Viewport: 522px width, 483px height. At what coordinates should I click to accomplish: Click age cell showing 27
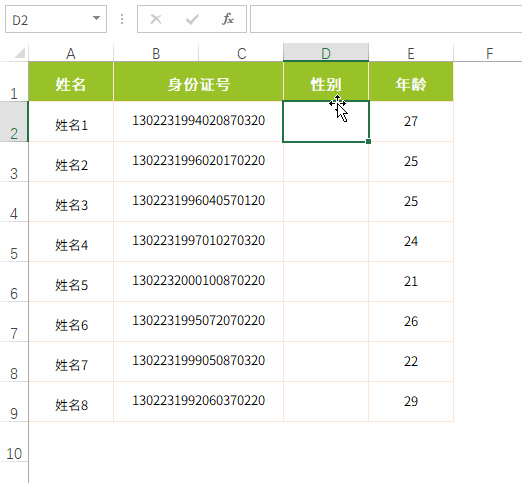pyautogui.click(x=411, y=122)
